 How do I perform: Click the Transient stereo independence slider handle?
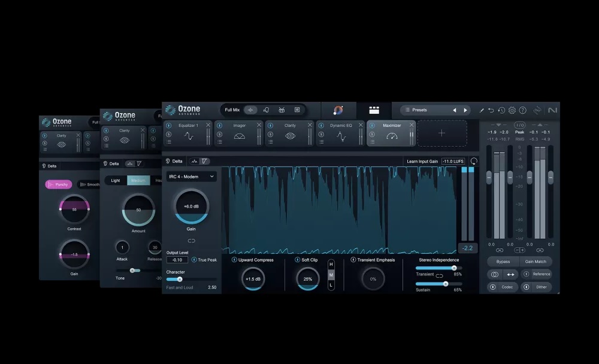click(x=454, y=268)
